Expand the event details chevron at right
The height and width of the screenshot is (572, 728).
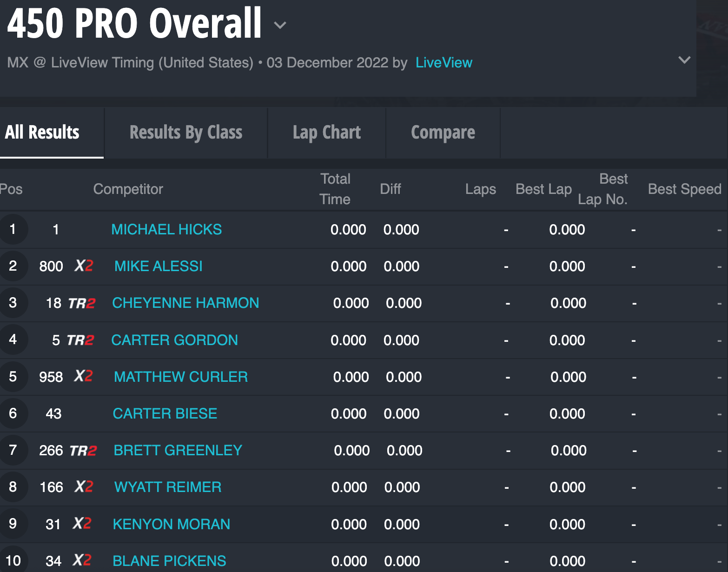coord(684,60)
